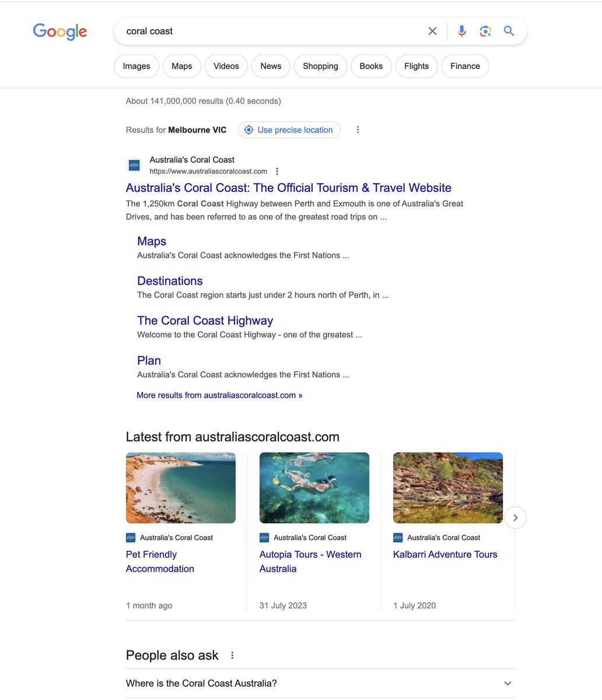Click the precise location target icon
This screenshot has height=700, width=602.
point(249,130)
